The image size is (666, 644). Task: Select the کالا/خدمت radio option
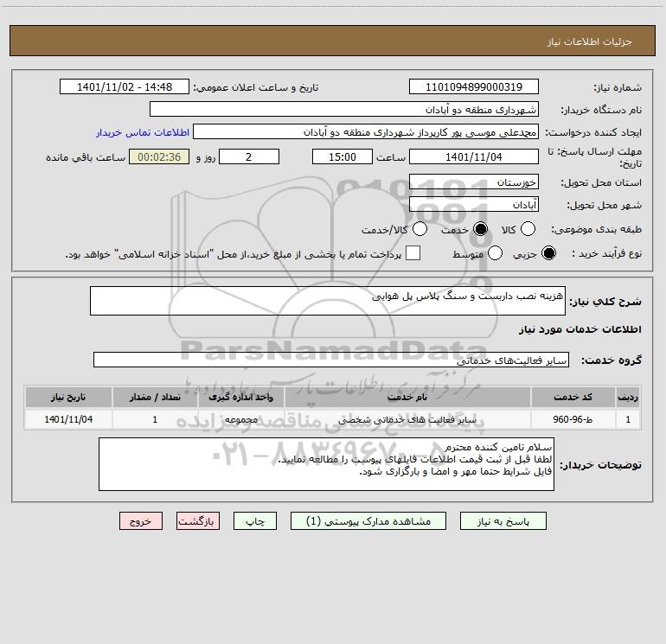419,229
